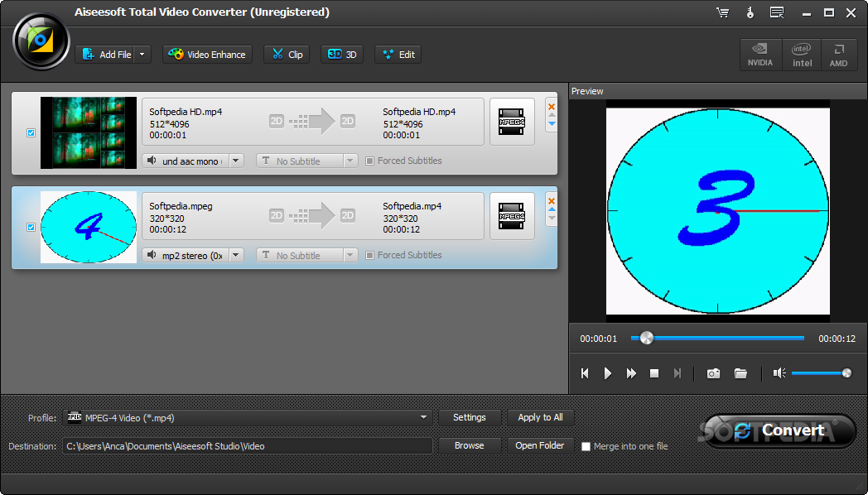The height and width of the screenshot is (495, 868).
Task: Click the register key icon
Action: tap(750, 12)
